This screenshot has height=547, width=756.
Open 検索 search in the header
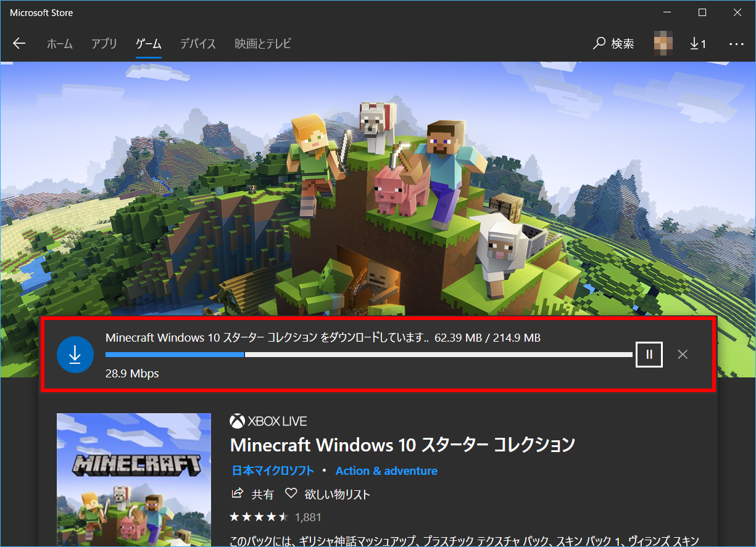[613, 44]
